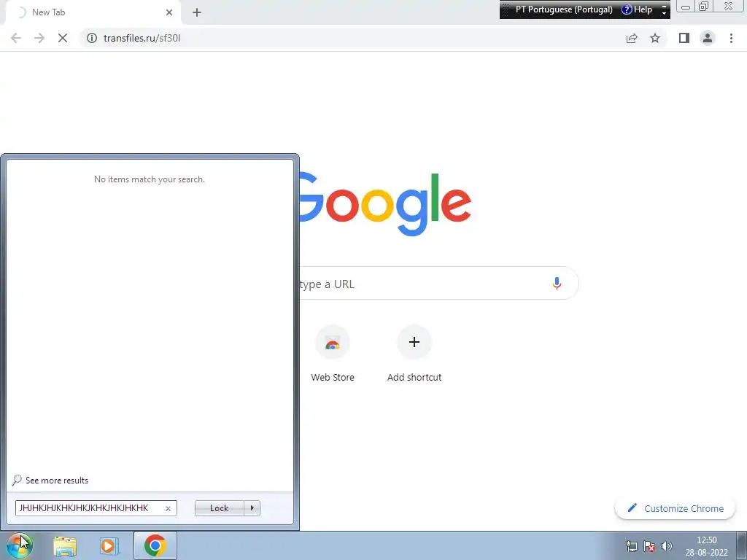
Task: Click the Google logo
Action: click(x=385, y=204)
